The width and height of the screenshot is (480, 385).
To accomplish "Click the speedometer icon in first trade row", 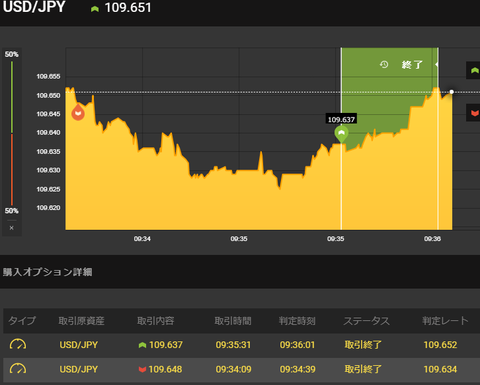I will [x=18, y=344].
